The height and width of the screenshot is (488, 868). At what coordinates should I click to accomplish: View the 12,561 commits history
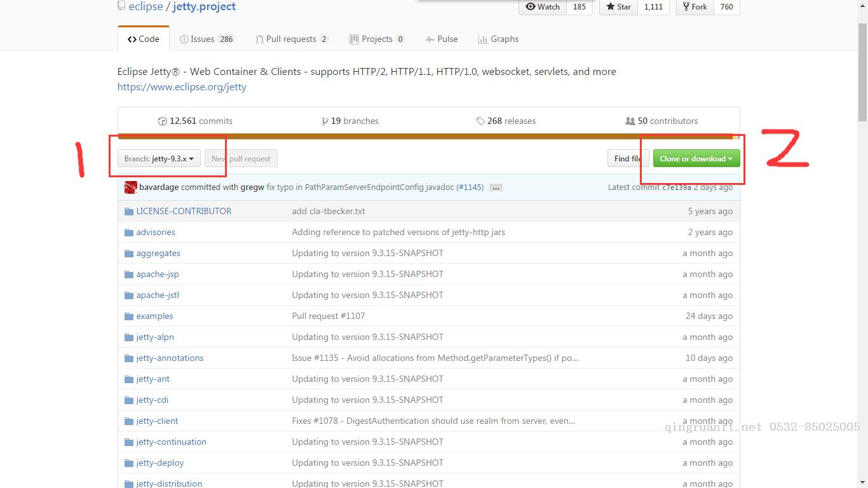pyautogui.click(x=195, y=121)
